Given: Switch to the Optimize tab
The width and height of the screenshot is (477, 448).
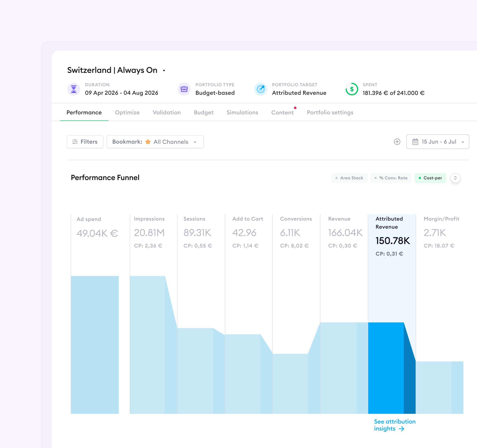Looking at the screenshot, I should pos(127,112).
